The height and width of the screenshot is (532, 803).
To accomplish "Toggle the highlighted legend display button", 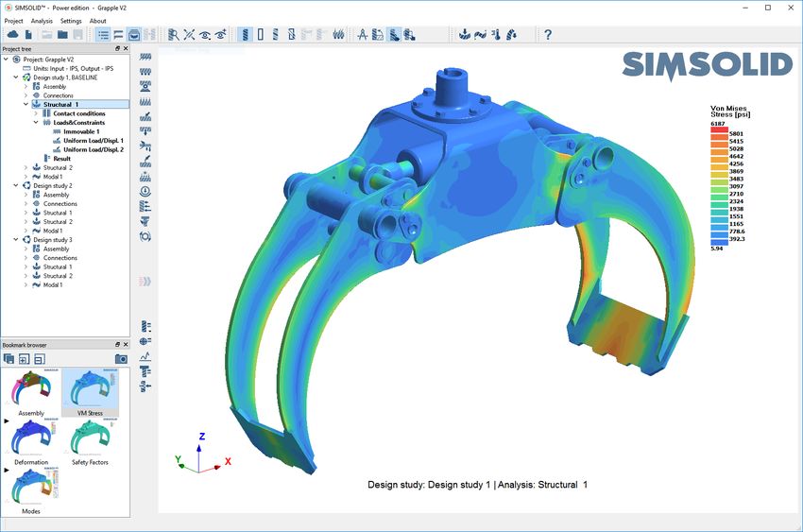I will pos(394,34).
